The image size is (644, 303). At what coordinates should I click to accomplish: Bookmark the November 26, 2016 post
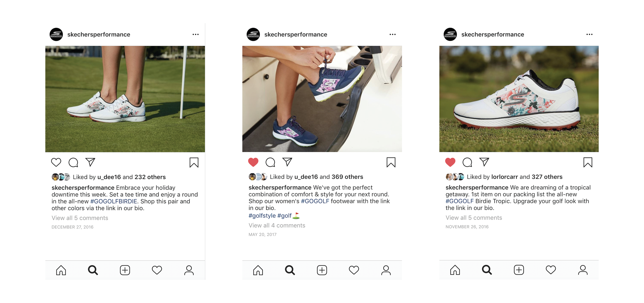(588, 162)
